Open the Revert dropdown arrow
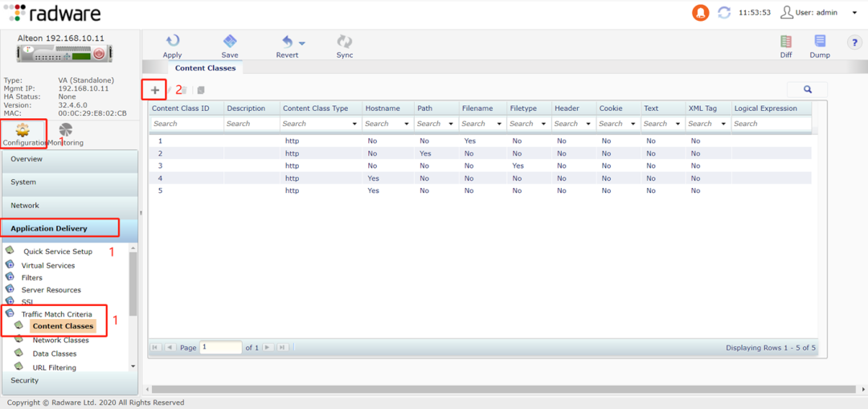The width and height of the screenshot is (868, 409). tap(302, 43)
